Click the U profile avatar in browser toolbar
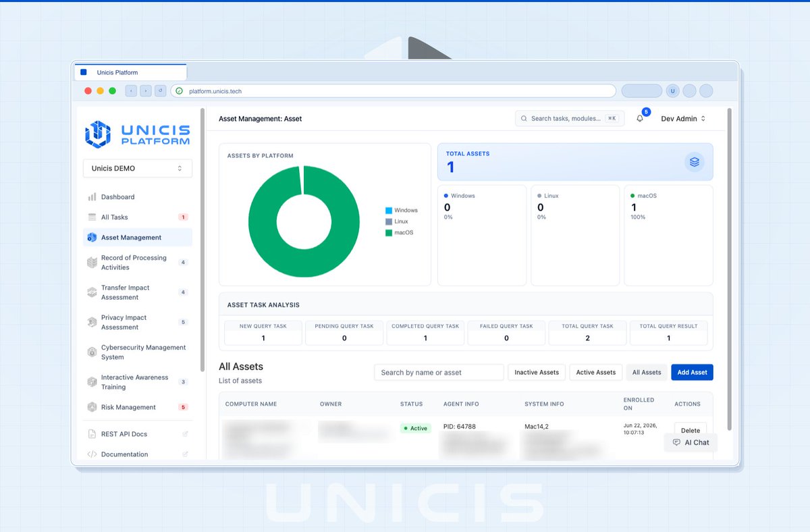Image resolution: width=810 pixels, height=532 pixels. click(x=672, y=90)
